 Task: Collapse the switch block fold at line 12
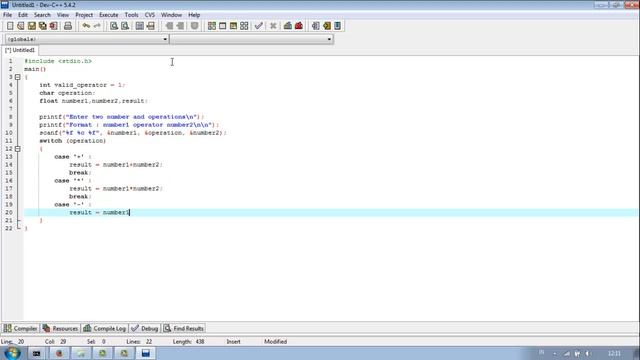(x=18, y=149)
